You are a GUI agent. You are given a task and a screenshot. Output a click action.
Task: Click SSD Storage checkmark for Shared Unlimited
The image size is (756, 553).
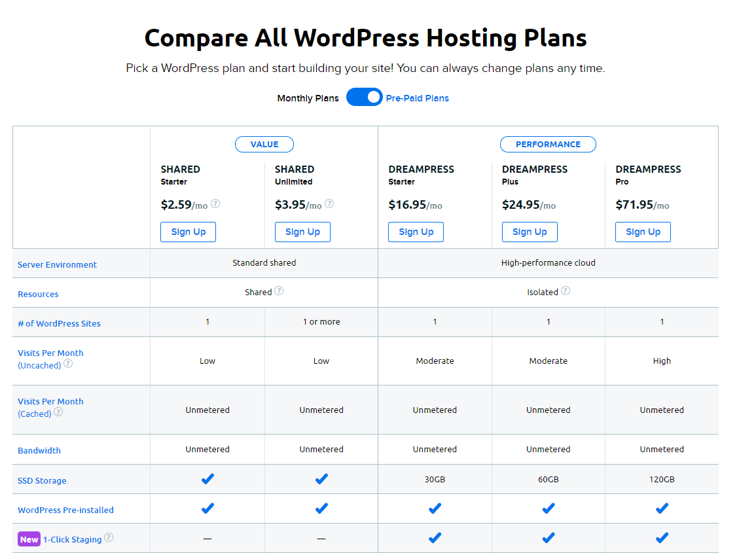pos(321,479)
